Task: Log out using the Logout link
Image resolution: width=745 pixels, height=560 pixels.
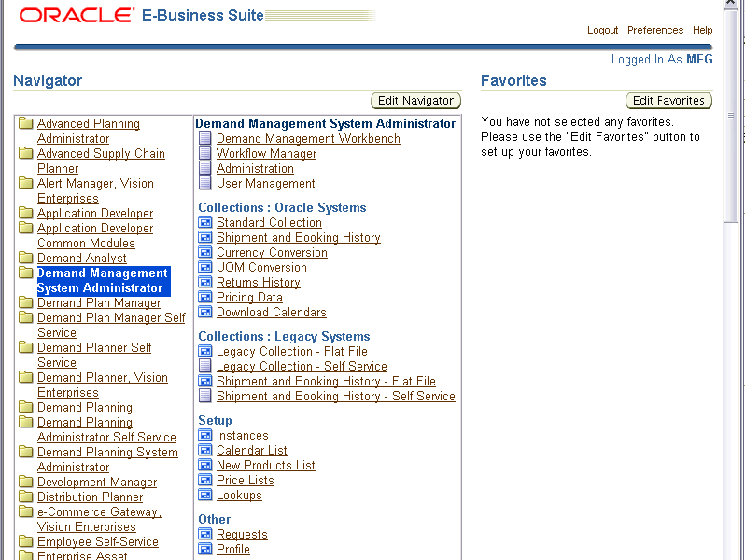Action: 602,30
